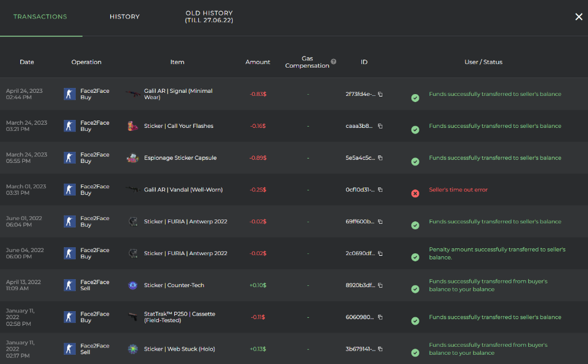Switch to the History tab
Screen dimensions: 588x364
[x=124, y=17]
